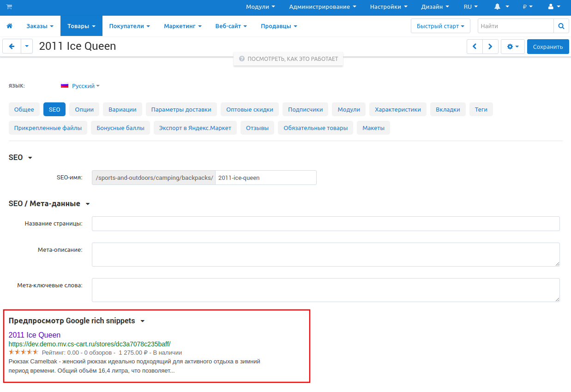This screenshot has width=571, height=392.
Task: Click into the page title field
Action: tap(325, 224)
